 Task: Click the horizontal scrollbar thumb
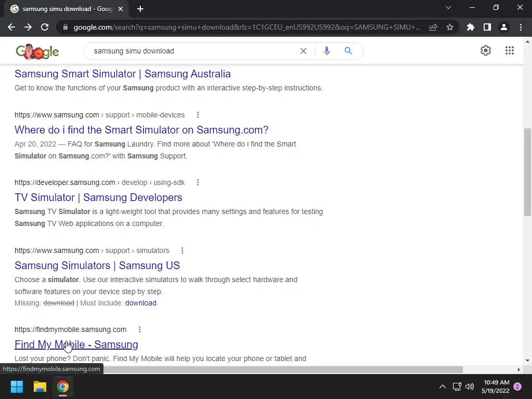tap(283, 369)
